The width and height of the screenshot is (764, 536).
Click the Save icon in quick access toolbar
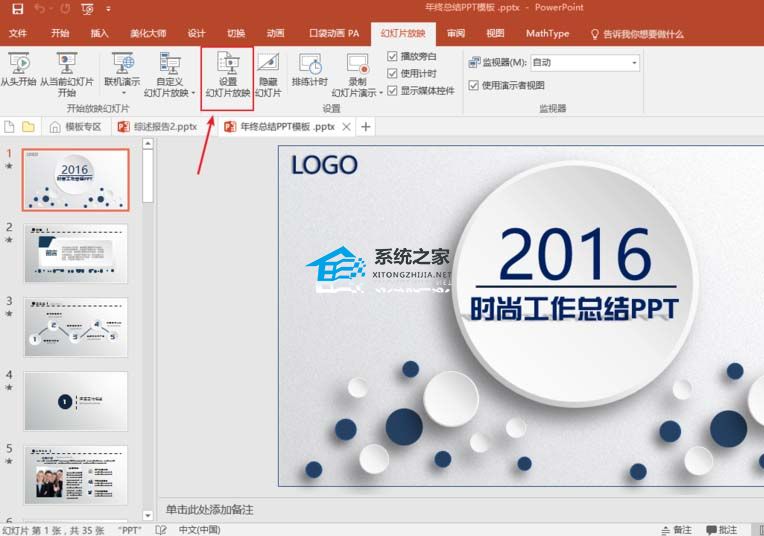tap(18, 9)
